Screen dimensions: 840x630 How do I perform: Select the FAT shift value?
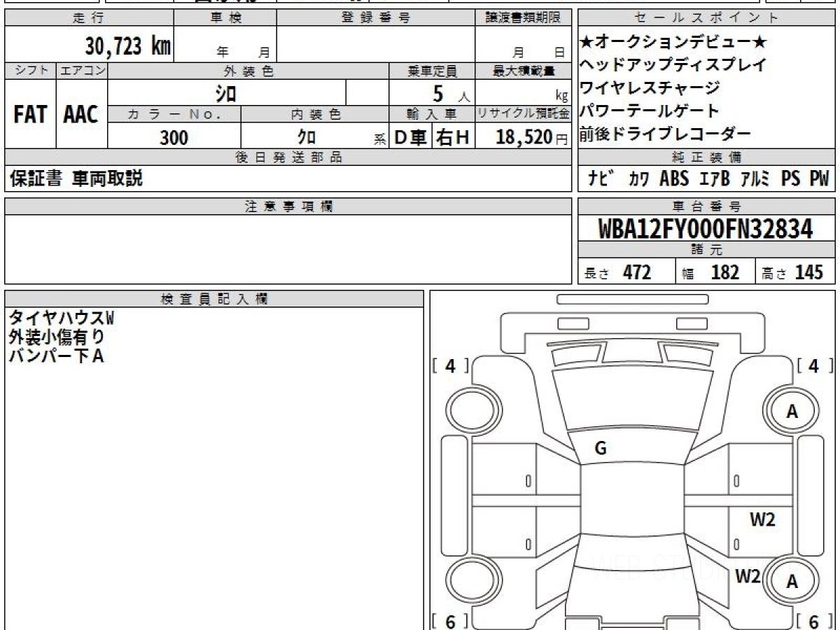(30, 114)
